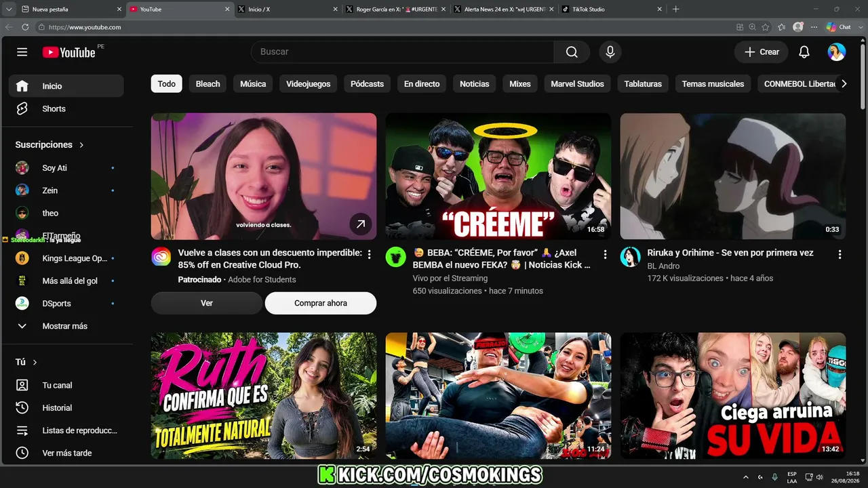Start voice search with microphone
868x488 pixels.
tap(610, 52)
